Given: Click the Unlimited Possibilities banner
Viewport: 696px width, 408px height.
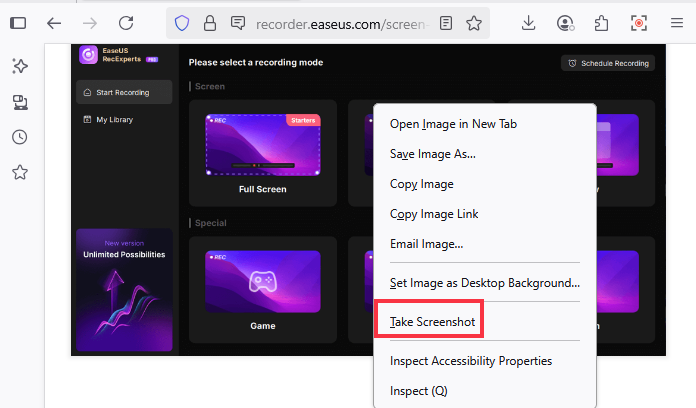Looking at the screenshot, I should pyautogui.click(x=124, y=289).
